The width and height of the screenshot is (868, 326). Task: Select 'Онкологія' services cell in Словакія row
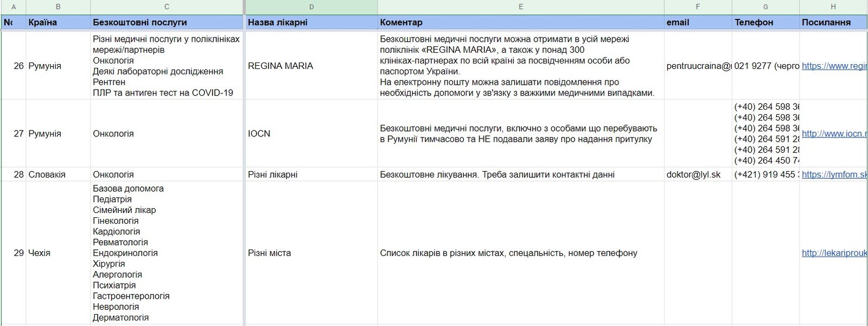(x=167, y=174)
